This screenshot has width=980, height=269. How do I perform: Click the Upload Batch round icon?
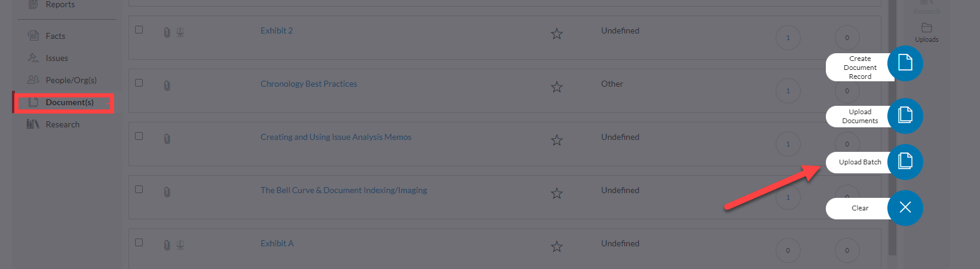tap(905, 162)
